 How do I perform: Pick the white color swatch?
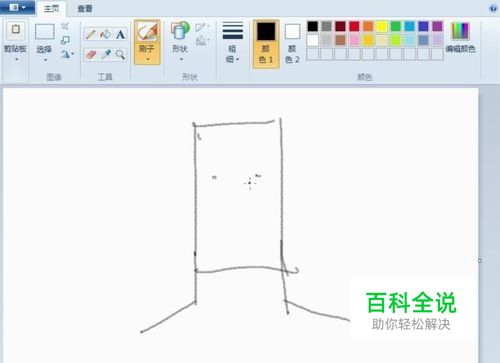[313, 40]
